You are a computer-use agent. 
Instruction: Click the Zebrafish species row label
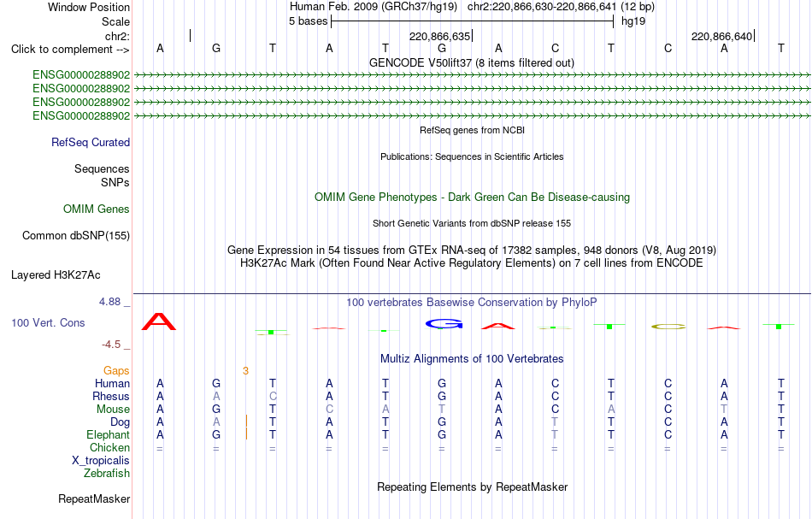107,474
